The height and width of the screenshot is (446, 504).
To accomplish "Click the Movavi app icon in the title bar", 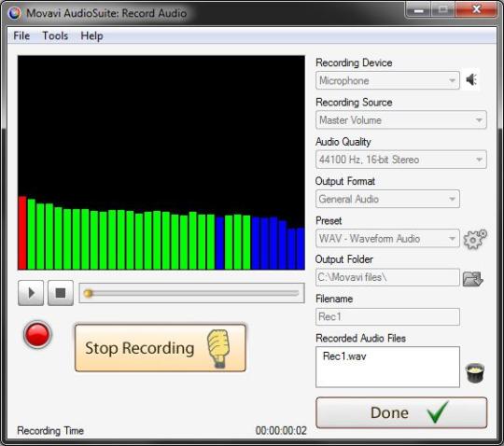I will tap(14, 13).
